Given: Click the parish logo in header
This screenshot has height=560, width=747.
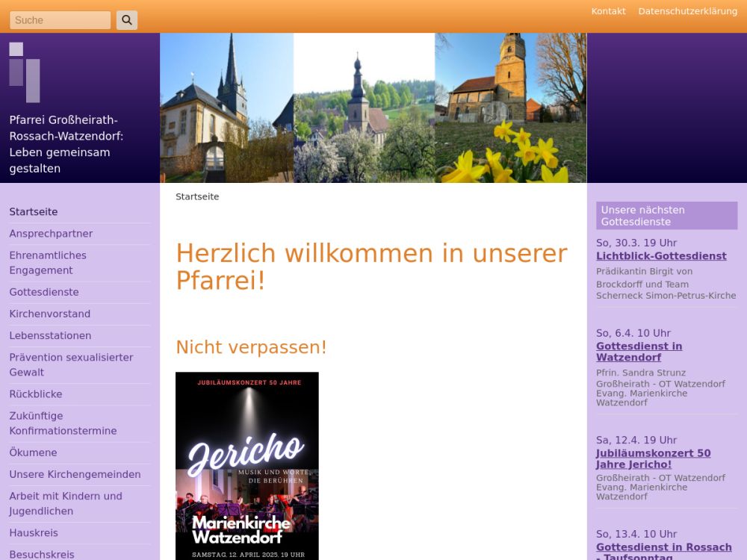Looking at the screenshot, I should click(x=25, y=72).
